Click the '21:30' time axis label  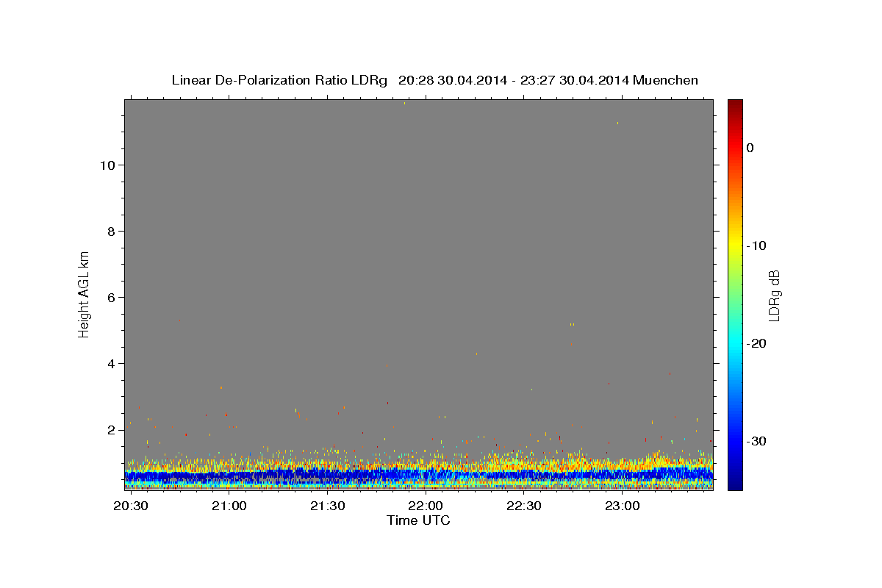pos(327,506)
